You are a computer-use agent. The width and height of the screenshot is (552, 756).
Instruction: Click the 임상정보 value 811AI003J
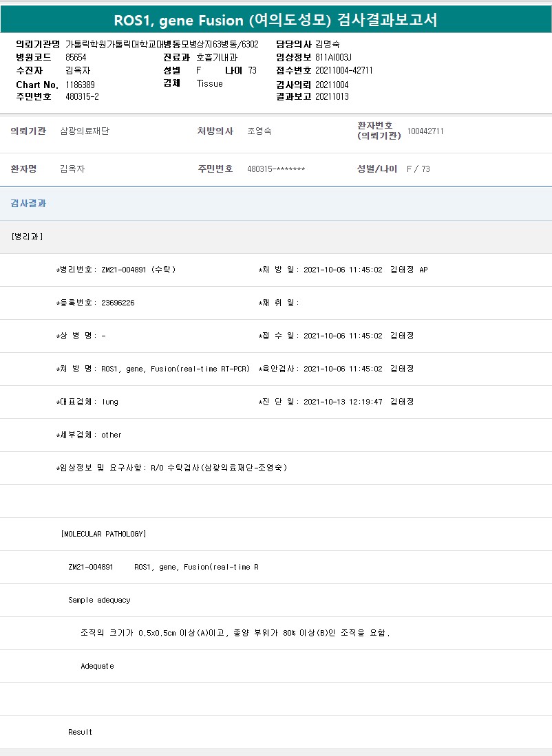[333, 57]
